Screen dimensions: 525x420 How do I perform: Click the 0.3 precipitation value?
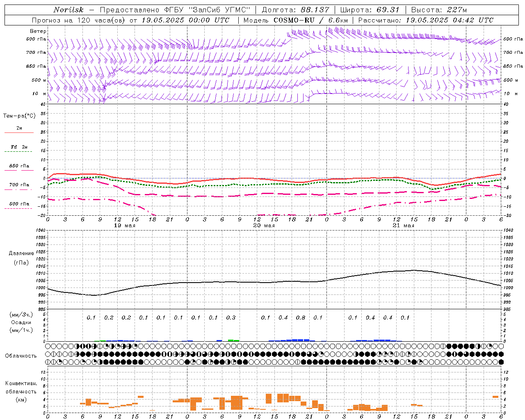231,317
